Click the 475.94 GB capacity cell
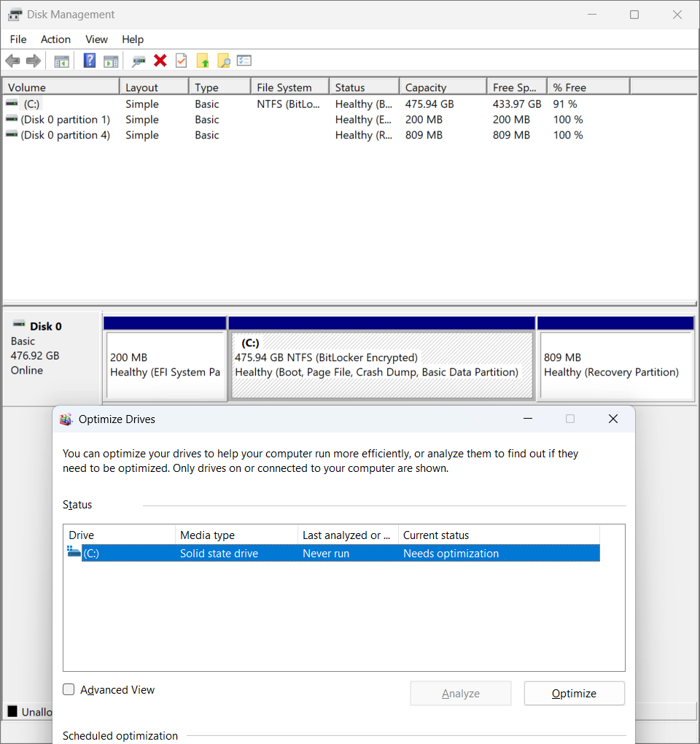The image size is (700, 744). click(x=429, y=104)
